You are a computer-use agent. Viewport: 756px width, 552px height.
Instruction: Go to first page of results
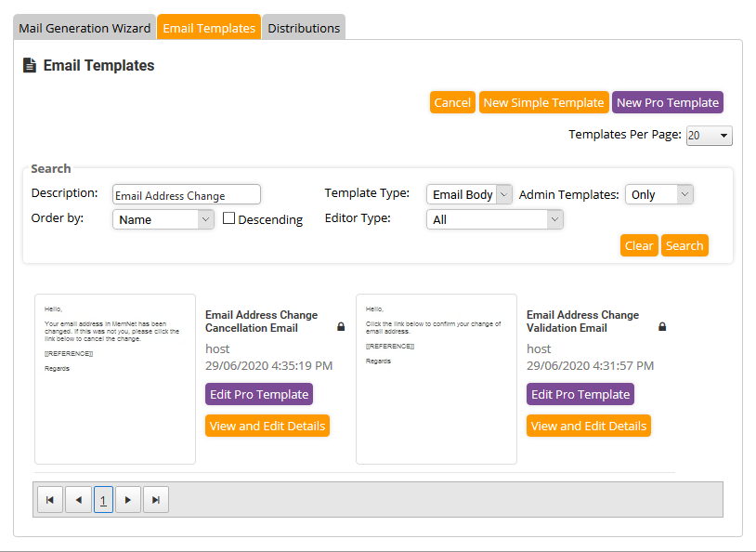point(50,500)
